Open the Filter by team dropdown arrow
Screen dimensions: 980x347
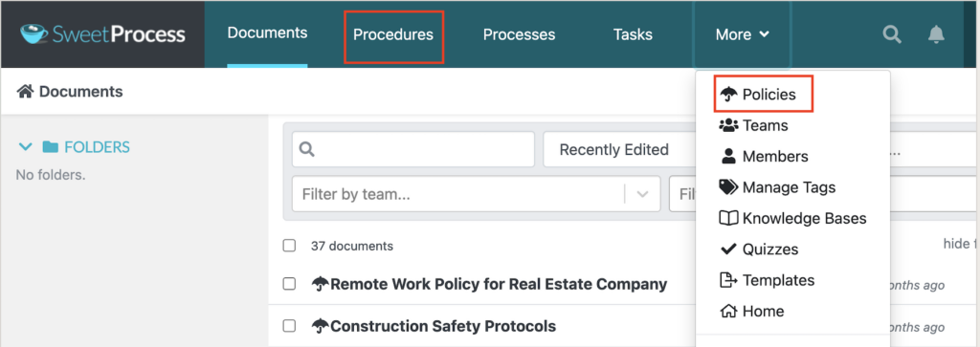(x=642, y=194)
